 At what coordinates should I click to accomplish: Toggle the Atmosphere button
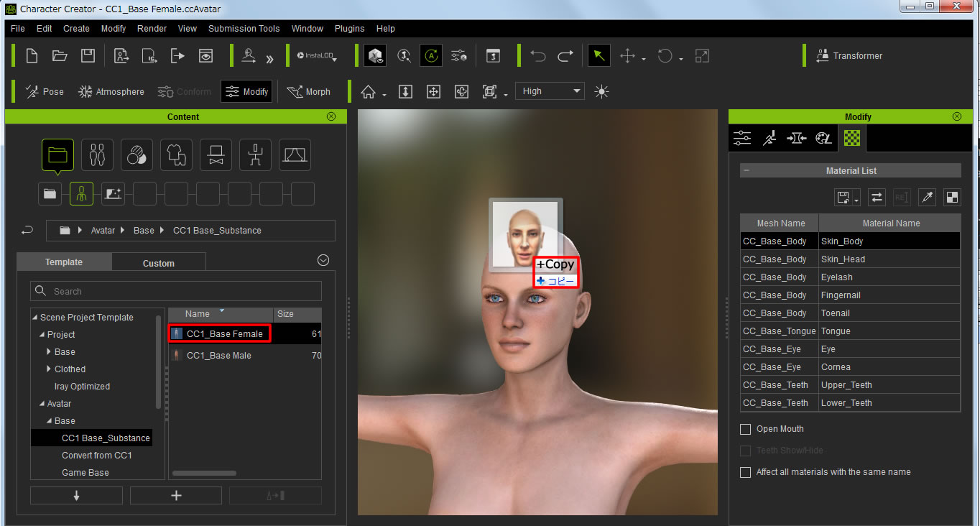pyautogui.click(x=111, y=91)
